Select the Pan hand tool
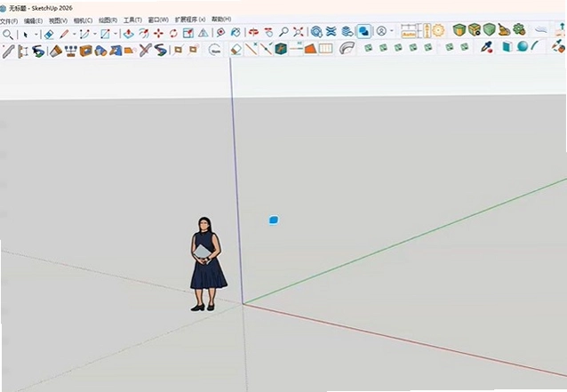 268,33
